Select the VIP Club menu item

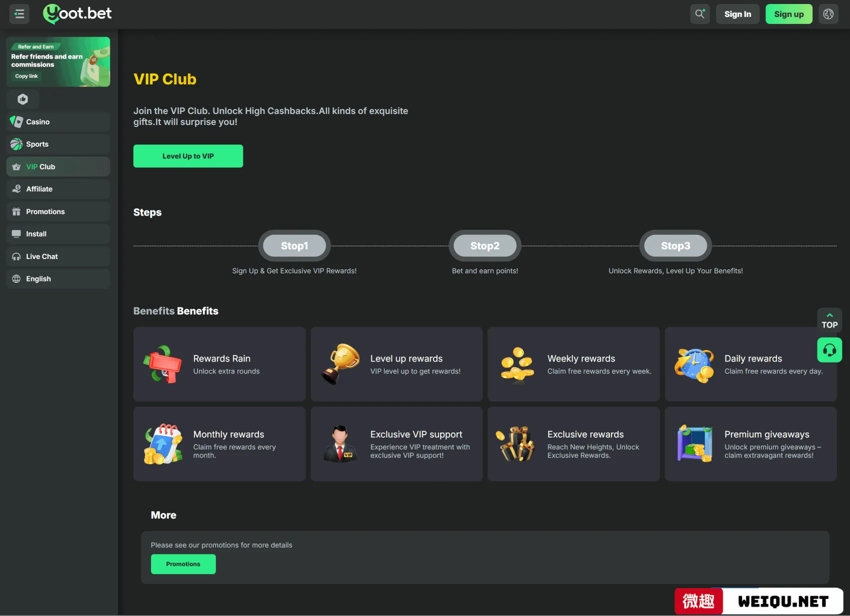click(58, 166)
